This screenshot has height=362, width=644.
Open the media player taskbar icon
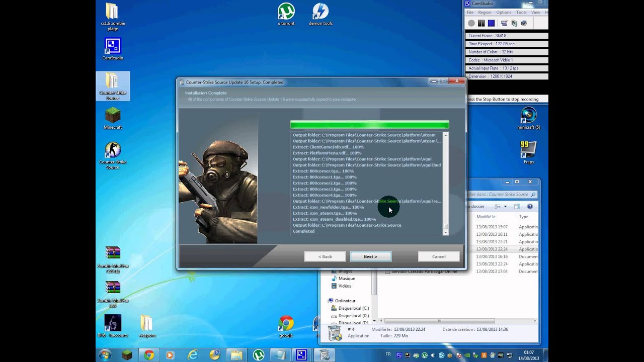pos(170,355)
